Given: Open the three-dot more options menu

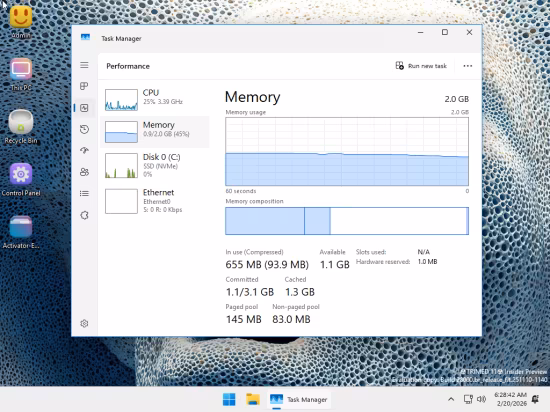Looking at the screenshot, I should 468,66.
